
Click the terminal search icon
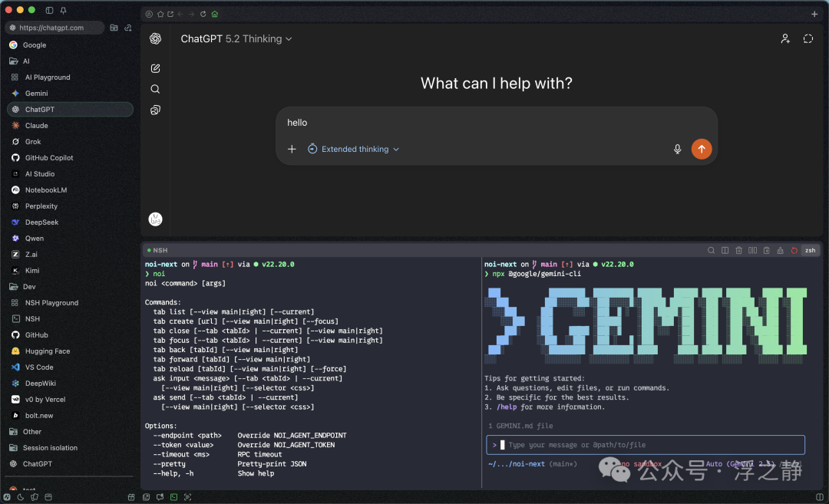[711, 250]
